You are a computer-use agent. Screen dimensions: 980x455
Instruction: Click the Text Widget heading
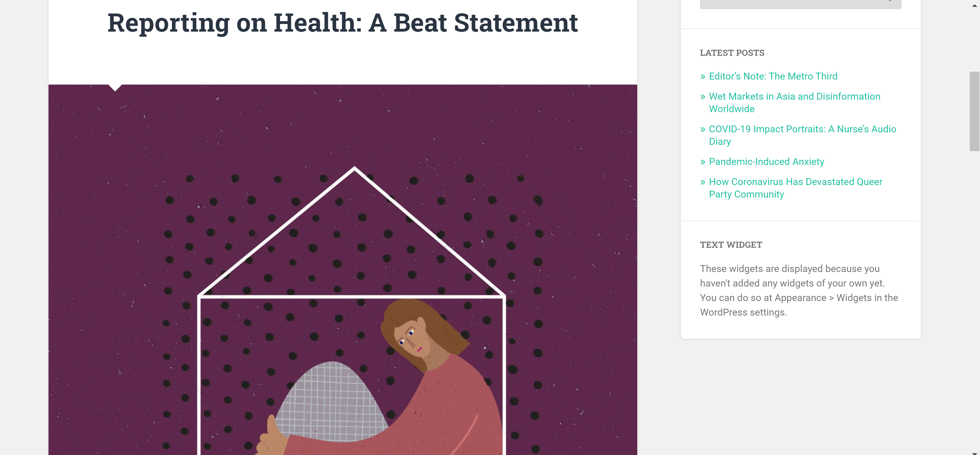(x=731, y=245)
